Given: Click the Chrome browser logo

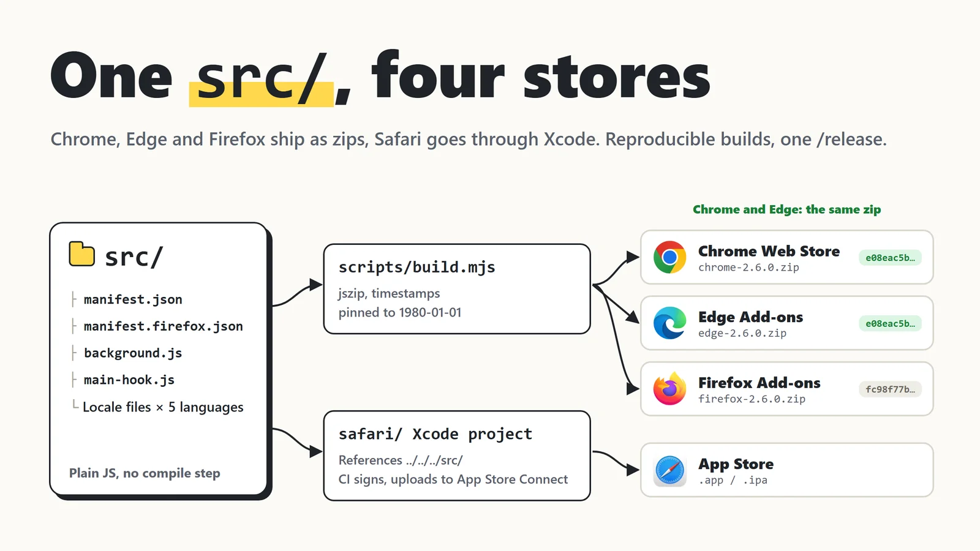Looking at the screenshot, I should click(669, 257).
